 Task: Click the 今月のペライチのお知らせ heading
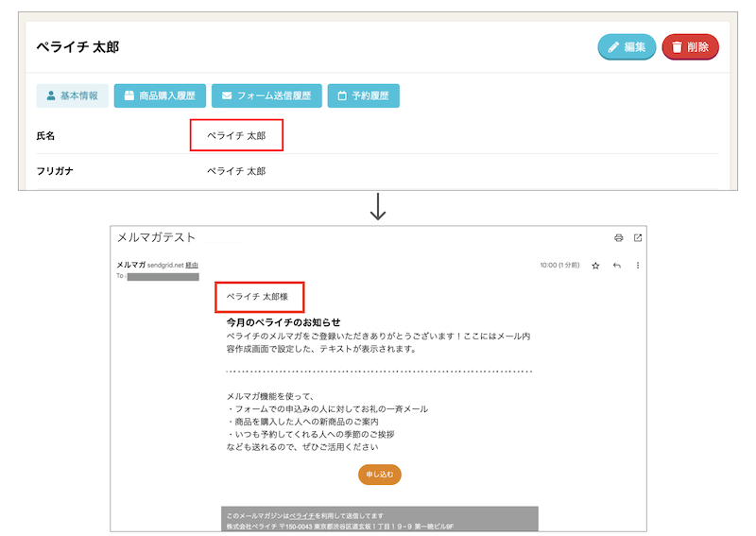click(x=283, y=322)
